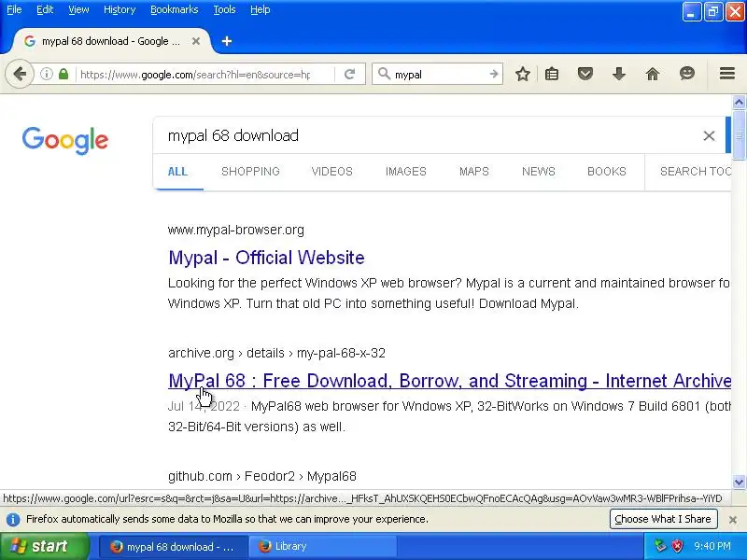The width and height of the screenshot is (747, 560).
Task: Go back with the browser back arrow
Action: pyautogui.click(x=20, y=74)
